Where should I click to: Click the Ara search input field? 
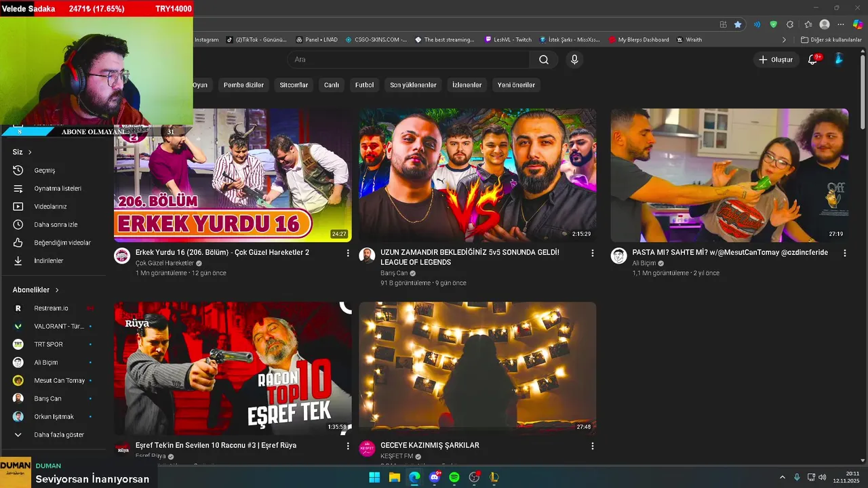coord(408,60)
